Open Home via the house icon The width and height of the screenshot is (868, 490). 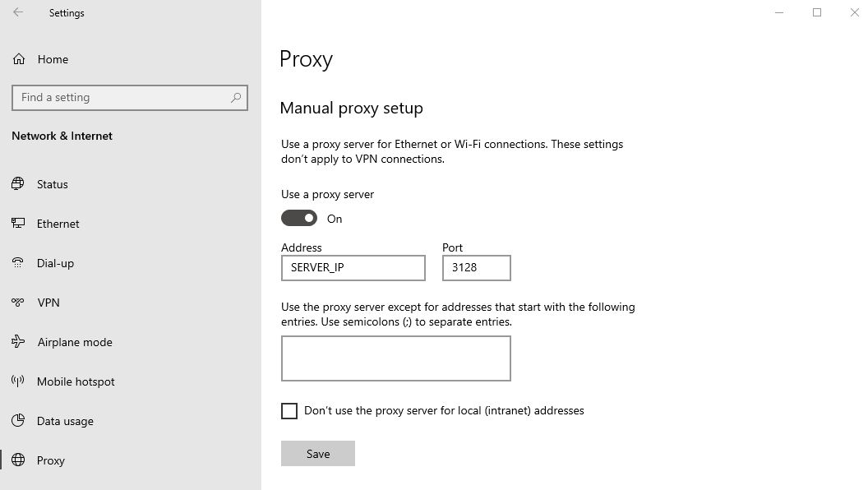[x=19, y=59]
